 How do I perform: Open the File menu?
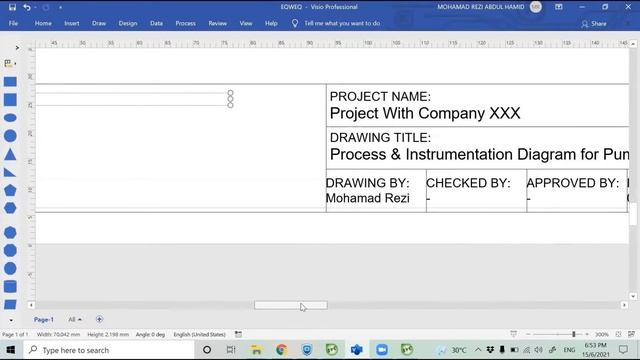pos(13,23)
